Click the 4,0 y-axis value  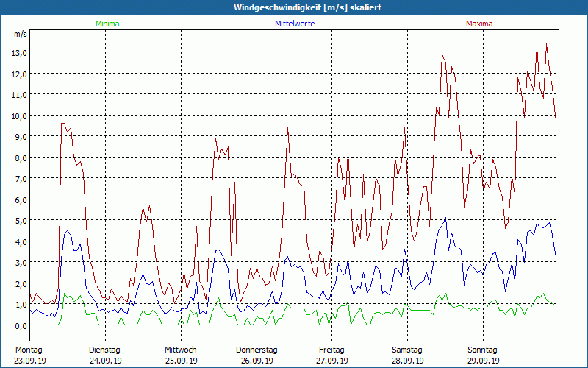(21, 242)
